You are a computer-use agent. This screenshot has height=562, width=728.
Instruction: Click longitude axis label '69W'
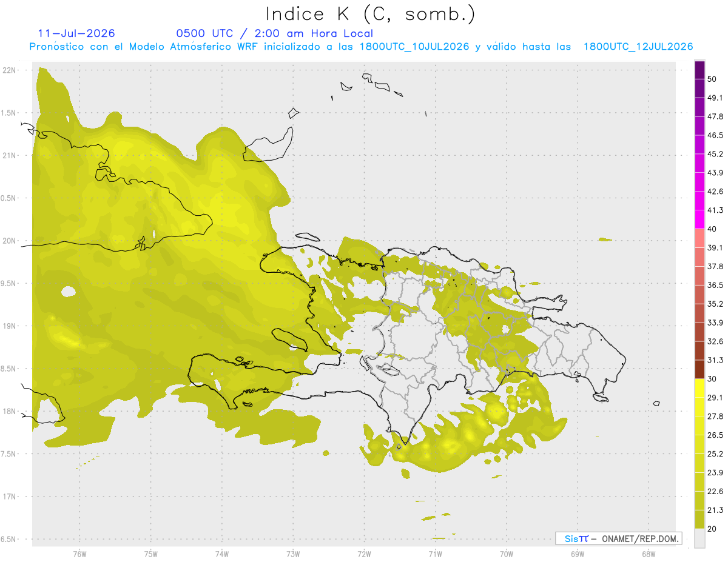578,553
